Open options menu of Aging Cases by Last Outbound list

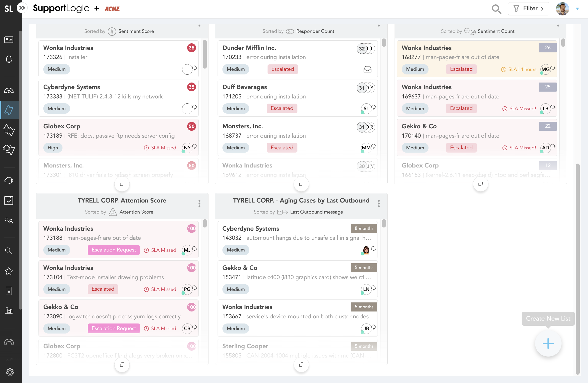coord(379,203)
